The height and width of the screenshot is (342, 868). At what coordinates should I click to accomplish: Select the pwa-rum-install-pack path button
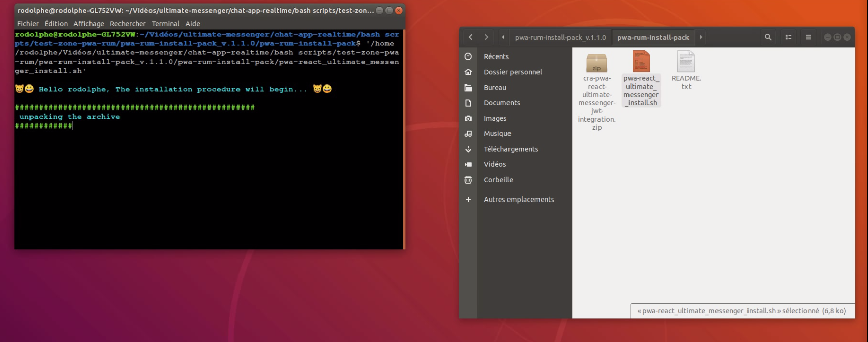click(653, 37)
